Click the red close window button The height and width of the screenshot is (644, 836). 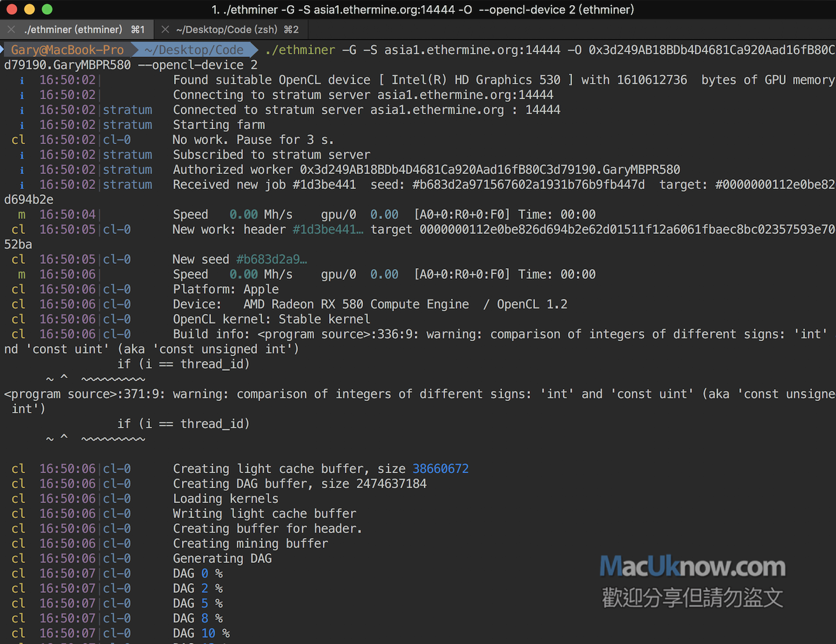click(11, 9)
